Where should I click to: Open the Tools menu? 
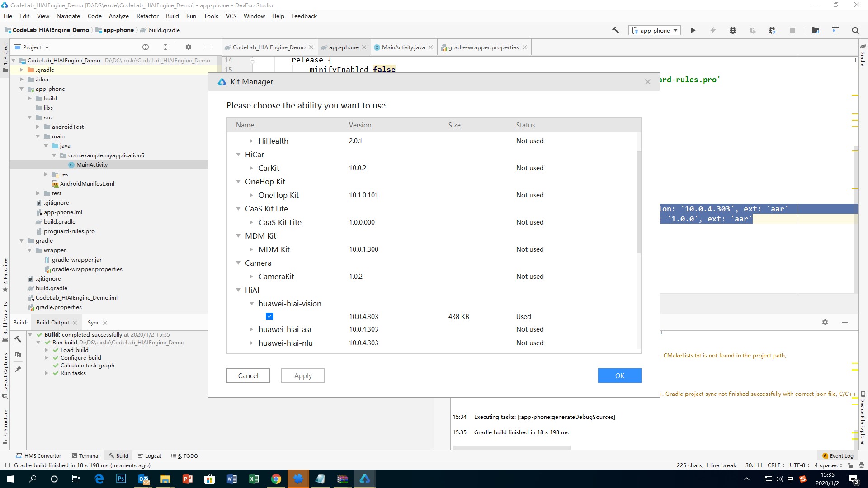tap(211, 16)
